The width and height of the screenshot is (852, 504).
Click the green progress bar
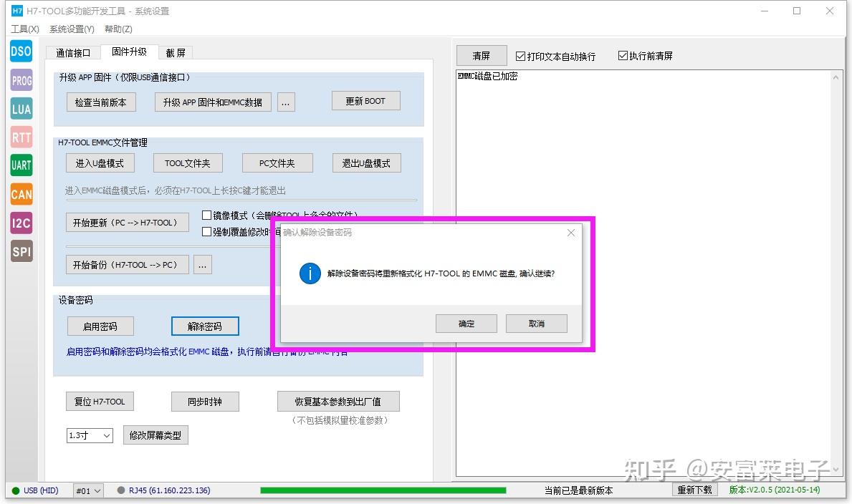382,490
